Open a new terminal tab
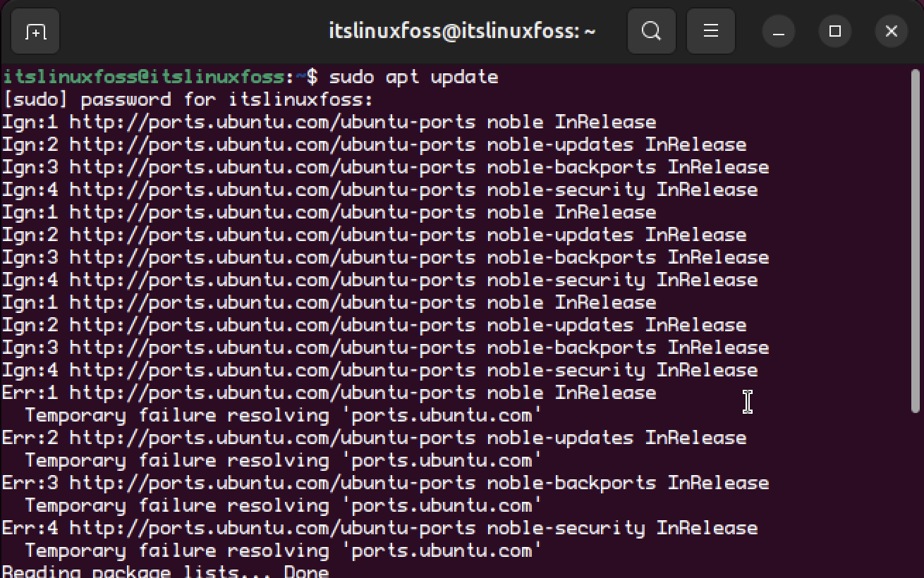The width and height of the screenshot is (924, 578). point(35,30)
